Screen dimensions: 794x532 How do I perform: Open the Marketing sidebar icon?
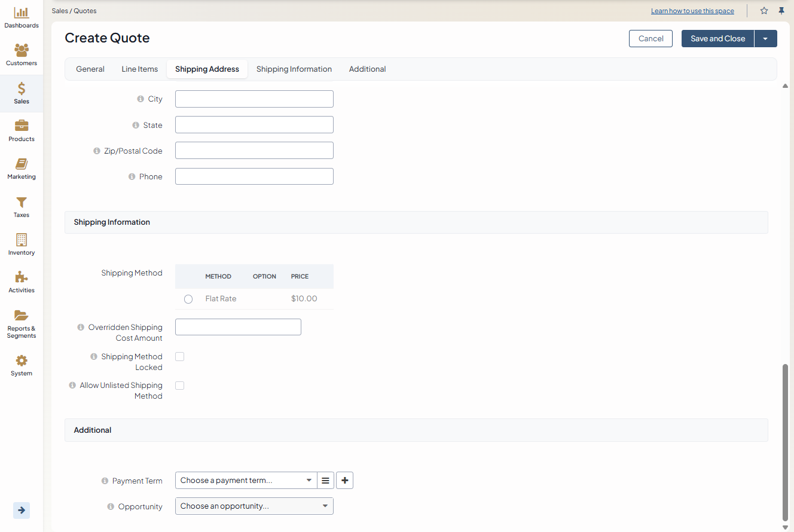click(22, 164)
